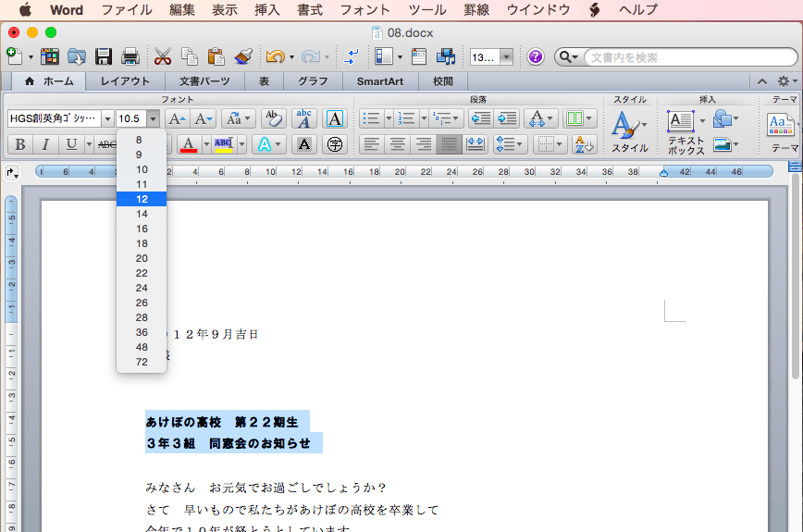Open the borders dropdown

click(x=550, y=144)
